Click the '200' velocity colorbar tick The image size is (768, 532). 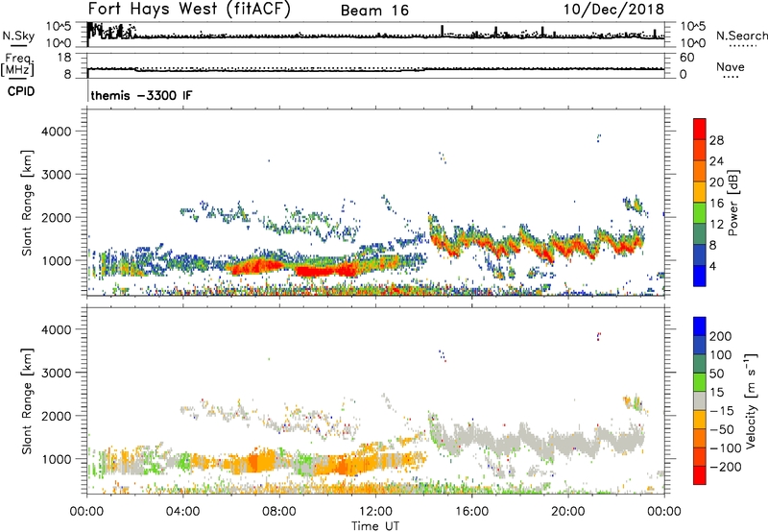coord(721,336)
